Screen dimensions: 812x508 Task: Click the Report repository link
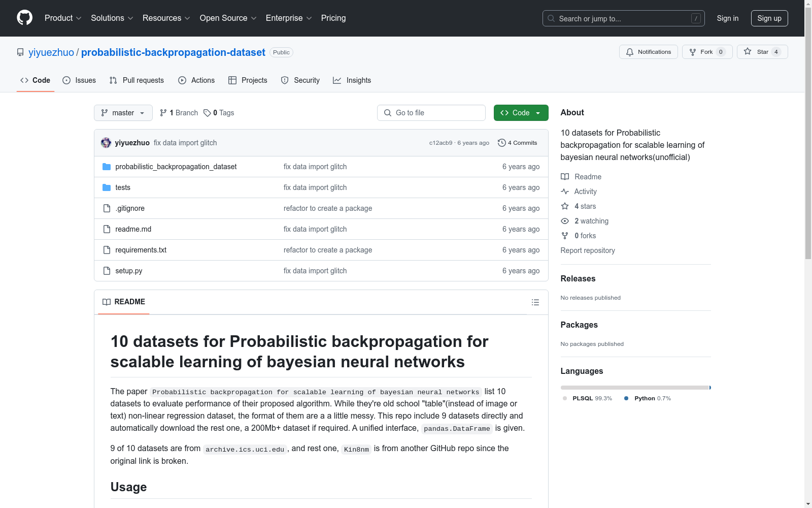point(588,250)
